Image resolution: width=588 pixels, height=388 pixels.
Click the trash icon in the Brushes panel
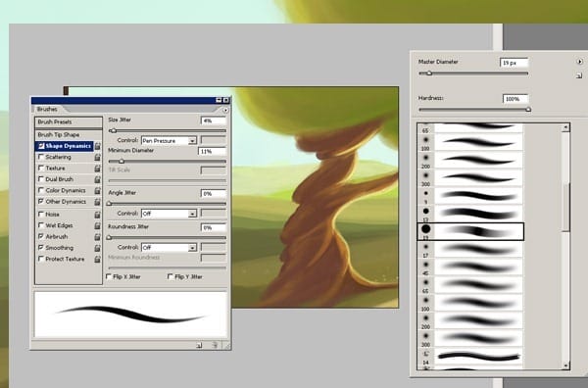click(x=215, y=345)
